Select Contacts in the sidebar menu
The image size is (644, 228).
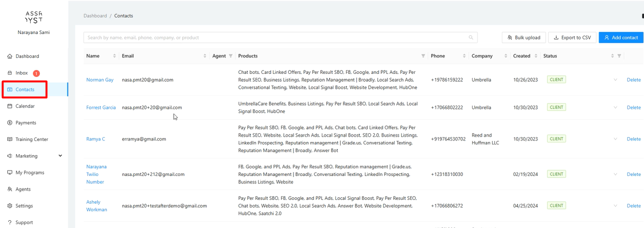coord(25,89)
